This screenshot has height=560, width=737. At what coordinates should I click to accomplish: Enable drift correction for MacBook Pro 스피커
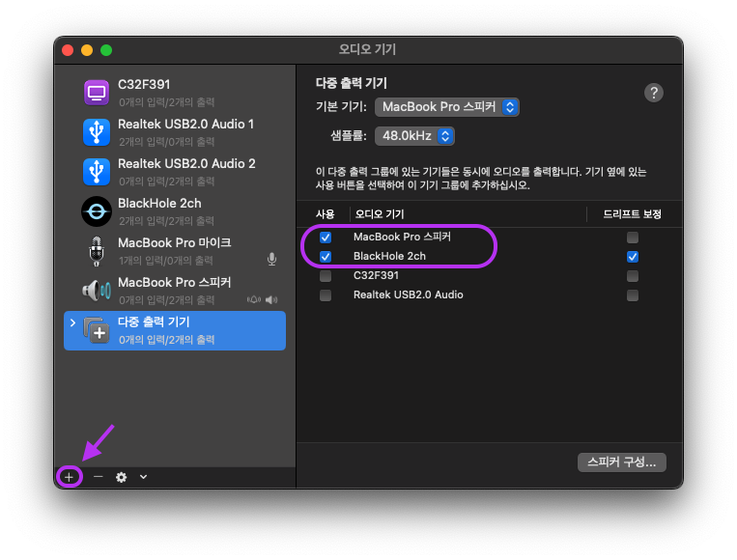[632, 238]
